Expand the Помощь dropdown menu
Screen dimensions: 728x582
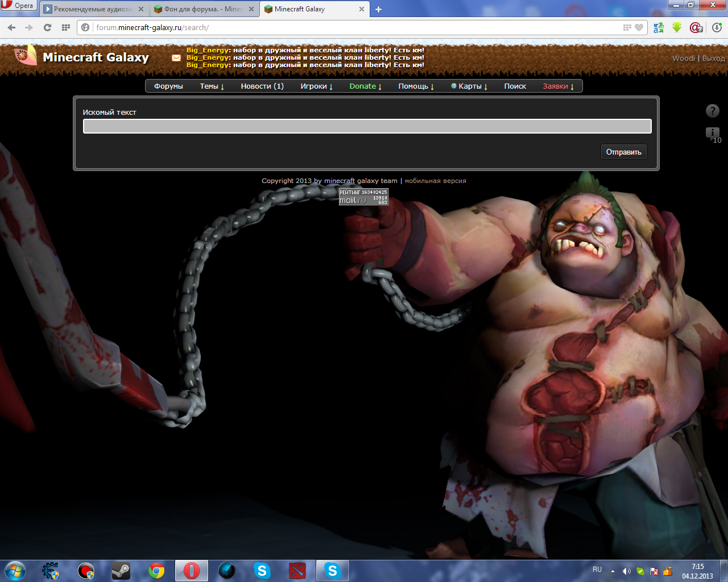pyautogui.click(x=416, y=86)
